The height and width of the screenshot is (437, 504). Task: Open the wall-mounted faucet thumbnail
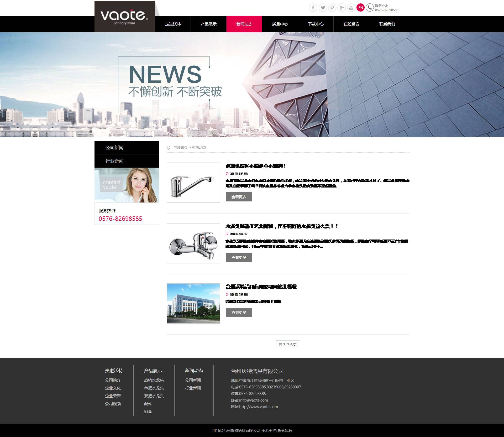193,243
